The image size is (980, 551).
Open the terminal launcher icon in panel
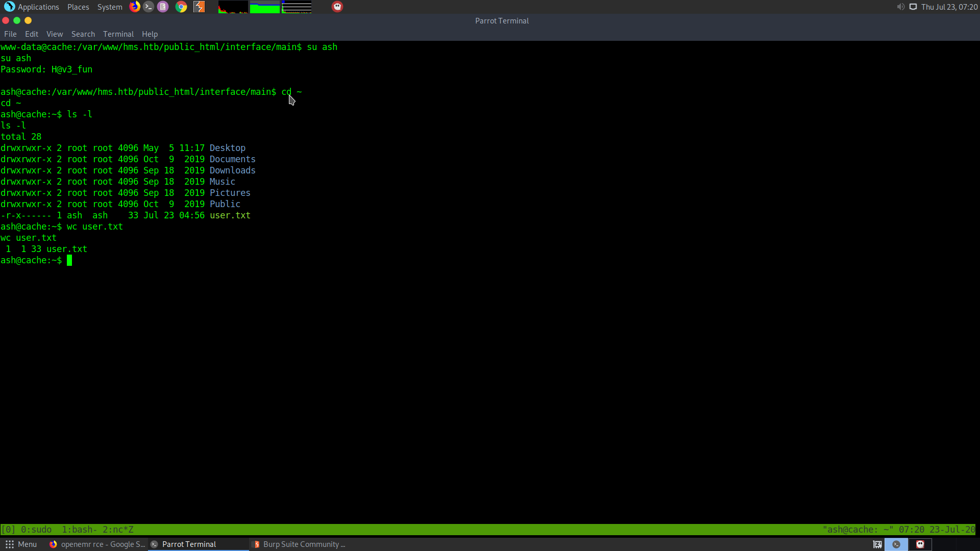point(149,7)
